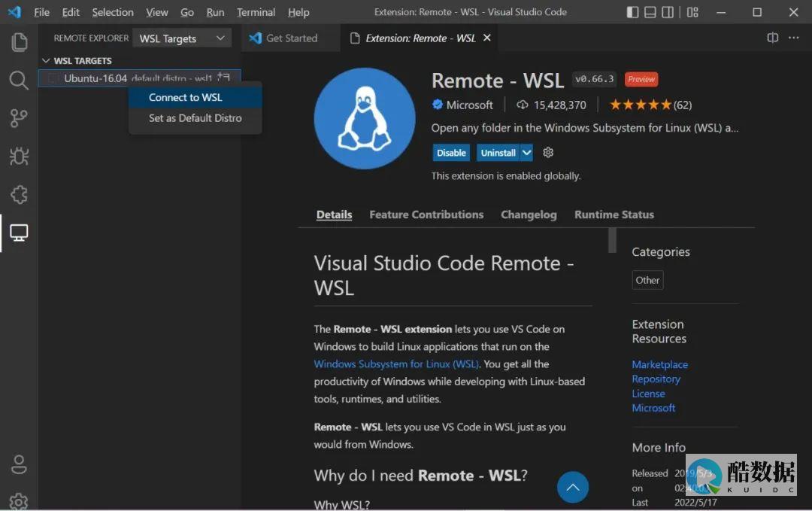Switch to the Details tab
812x511 pixels.
tap(334, 214)
